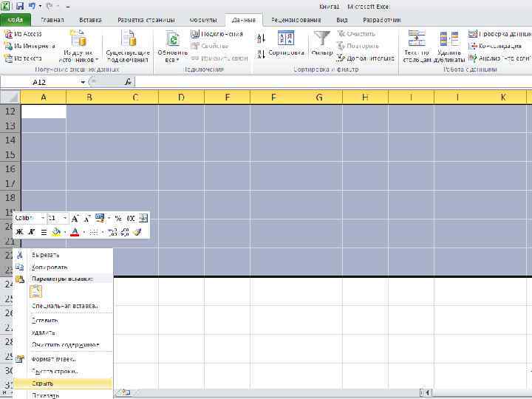Switch to the Вставка ribbon tab
Screen dimensions: 532x399
[91, 20]
